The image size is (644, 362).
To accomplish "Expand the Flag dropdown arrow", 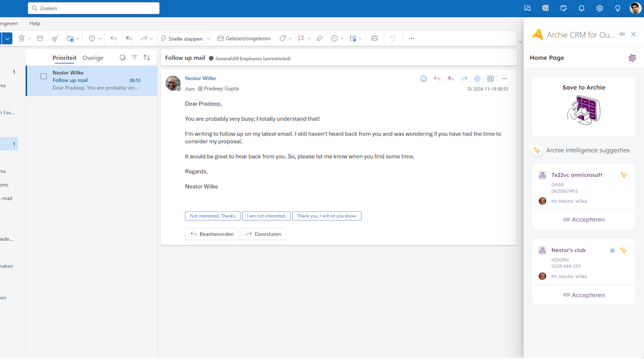I will pyautogui.click(x=309, y=39).
